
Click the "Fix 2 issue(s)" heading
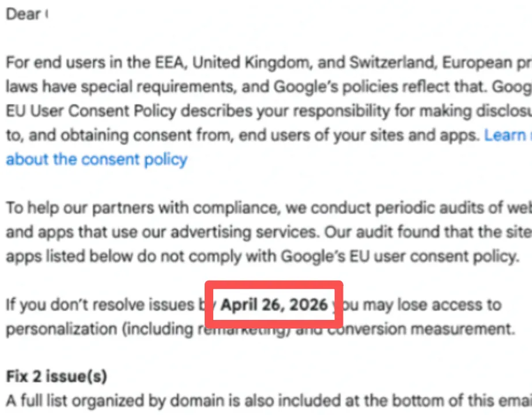(56, 376)
